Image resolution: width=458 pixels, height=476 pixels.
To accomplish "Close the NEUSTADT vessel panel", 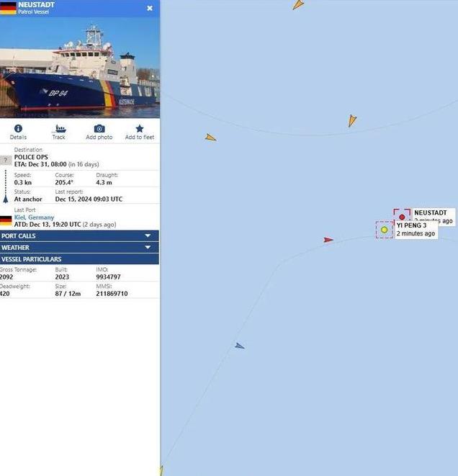I will click(150, 8).
